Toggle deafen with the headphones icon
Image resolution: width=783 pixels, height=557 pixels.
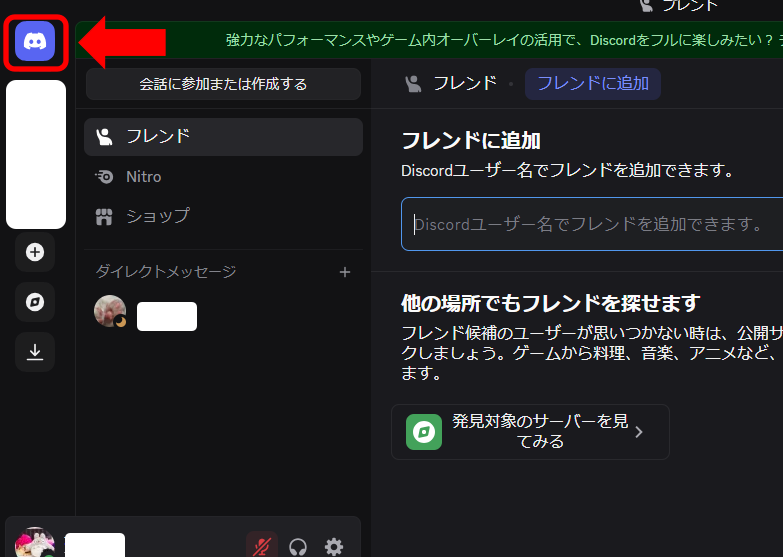297,546
